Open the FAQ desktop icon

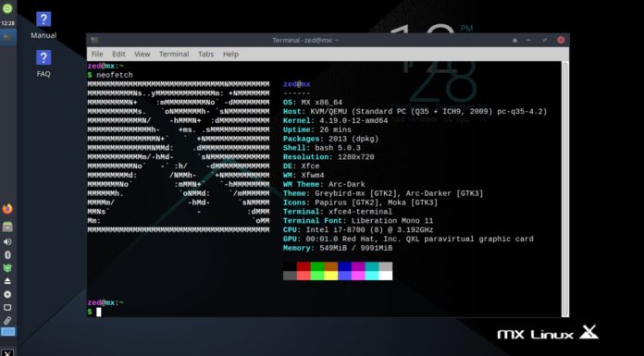(x=43, y=64)
